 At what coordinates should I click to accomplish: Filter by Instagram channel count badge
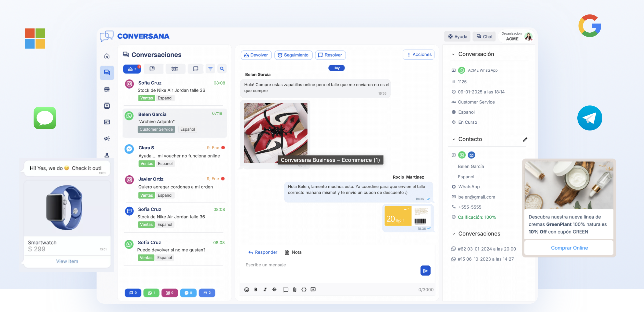[170, 293]
